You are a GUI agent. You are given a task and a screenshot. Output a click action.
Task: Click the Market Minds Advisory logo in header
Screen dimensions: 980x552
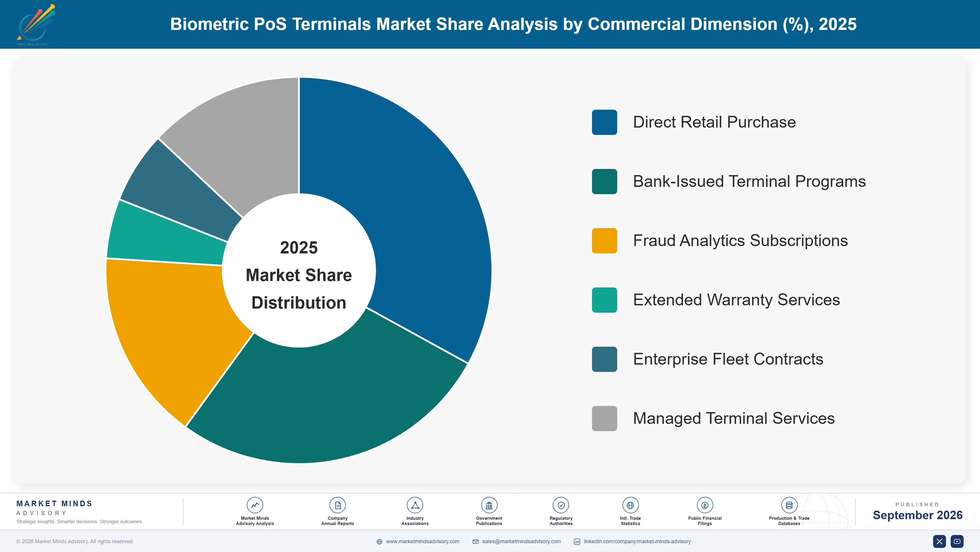[x=36, y=24]
